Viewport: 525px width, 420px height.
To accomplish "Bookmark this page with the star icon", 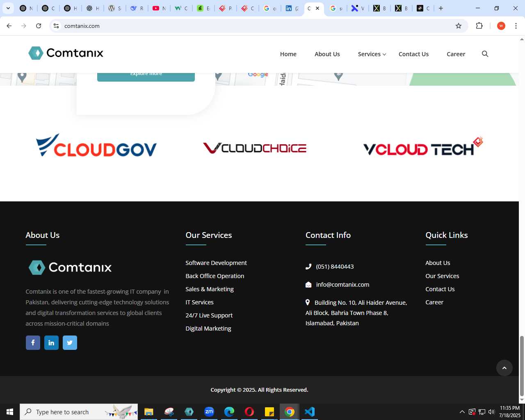I will 459,26.
